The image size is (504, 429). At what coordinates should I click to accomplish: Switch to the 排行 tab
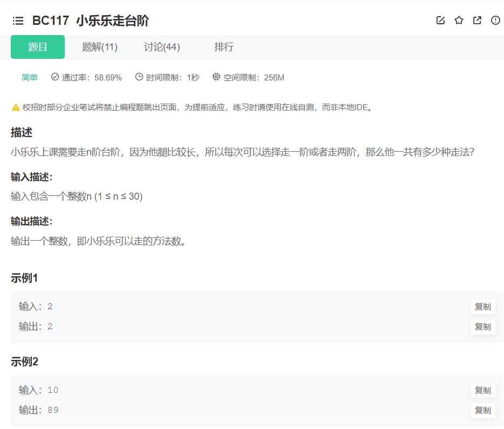224,47
